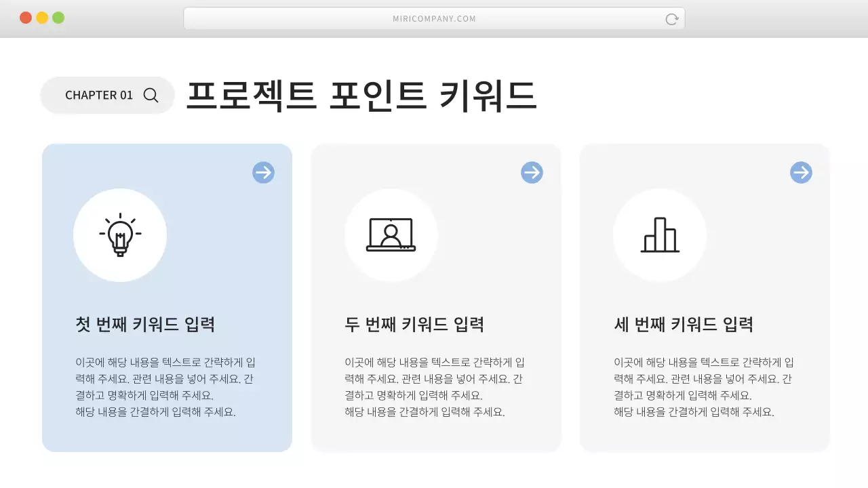868x488 pixels.
Task: Click the arrow icon on the second keyword card
Action: pyautogui.click(x=532, y=172)
